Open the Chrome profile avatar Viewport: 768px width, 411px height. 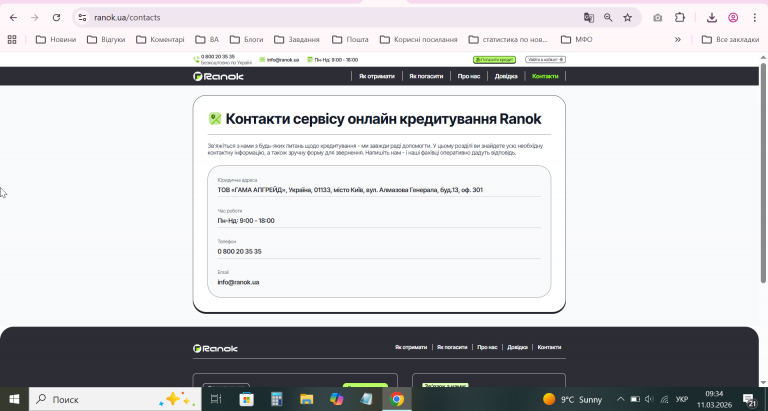point(733,18)
